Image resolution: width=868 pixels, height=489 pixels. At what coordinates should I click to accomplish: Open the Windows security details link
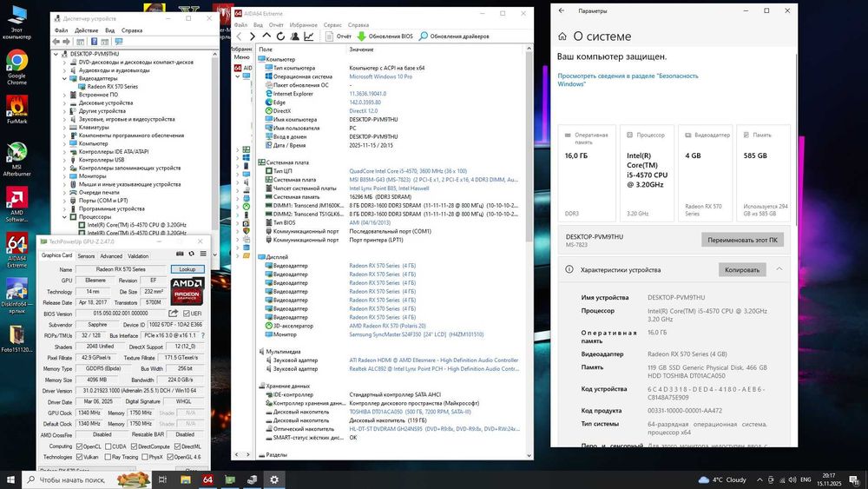pos(628,80)
